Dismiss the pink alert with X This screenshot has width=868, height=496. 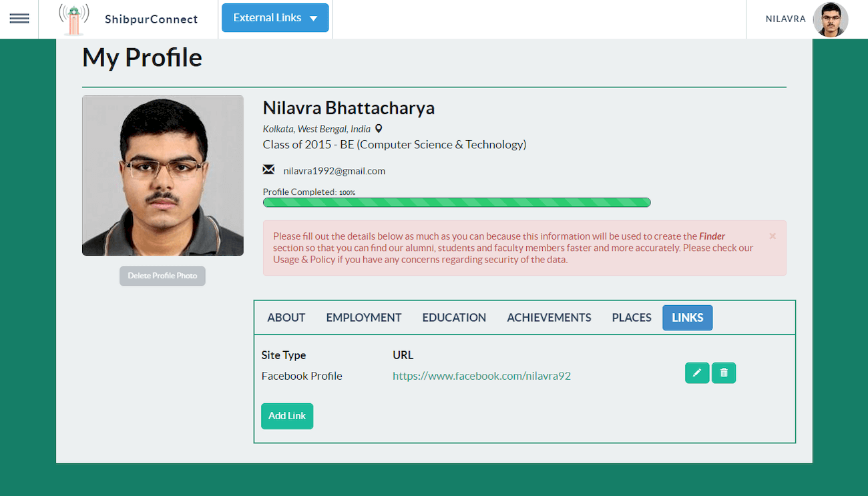coord(773,236)
